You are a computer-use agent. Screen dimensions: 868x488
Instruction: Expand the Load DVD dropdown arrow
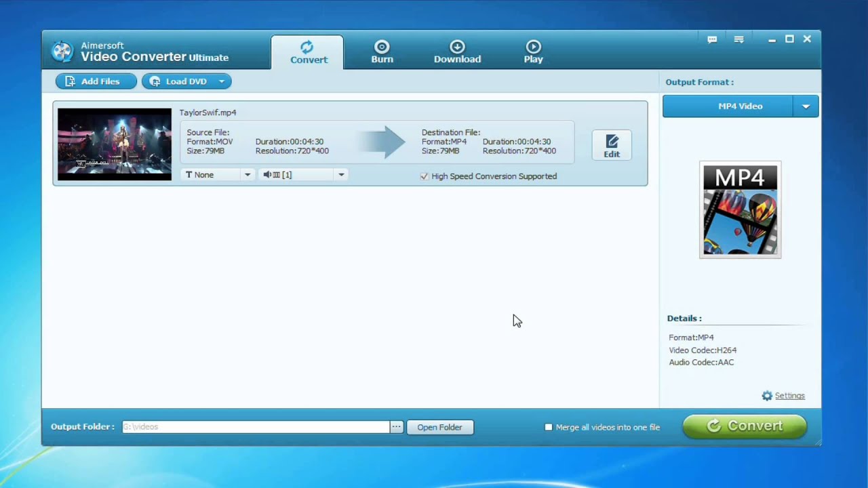coord(221,81)
